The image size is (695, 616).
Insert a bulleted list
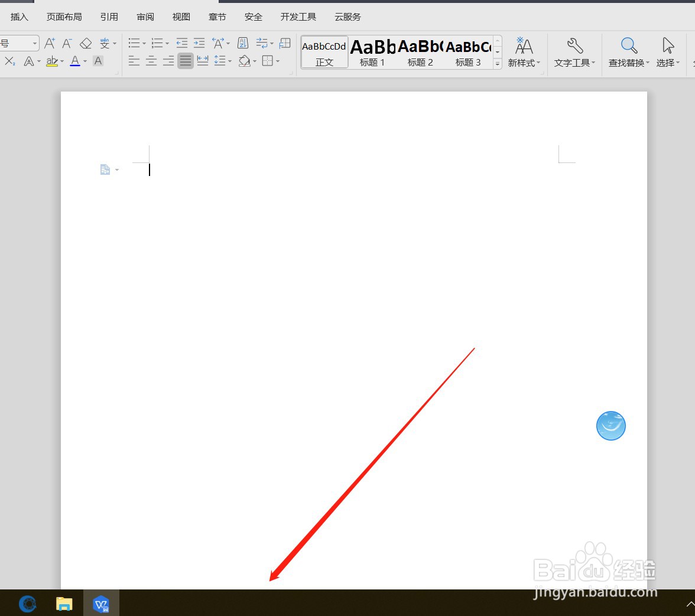click(x=134, y=43)
